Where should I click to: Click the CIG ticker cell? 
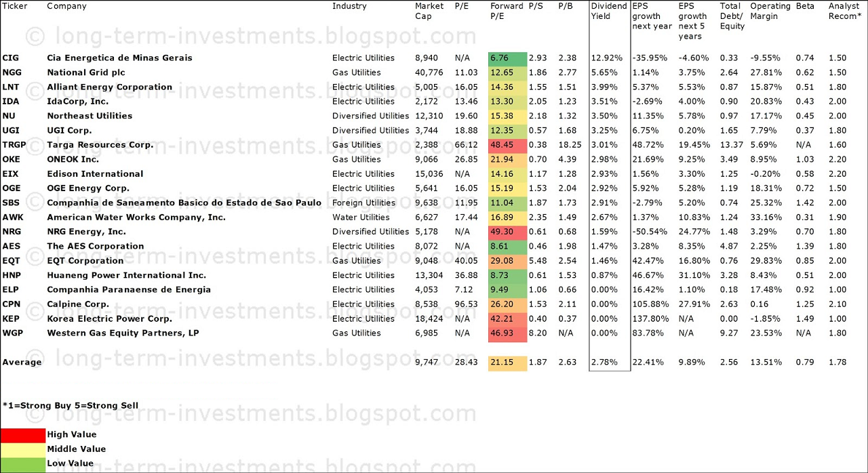(11, 58)
